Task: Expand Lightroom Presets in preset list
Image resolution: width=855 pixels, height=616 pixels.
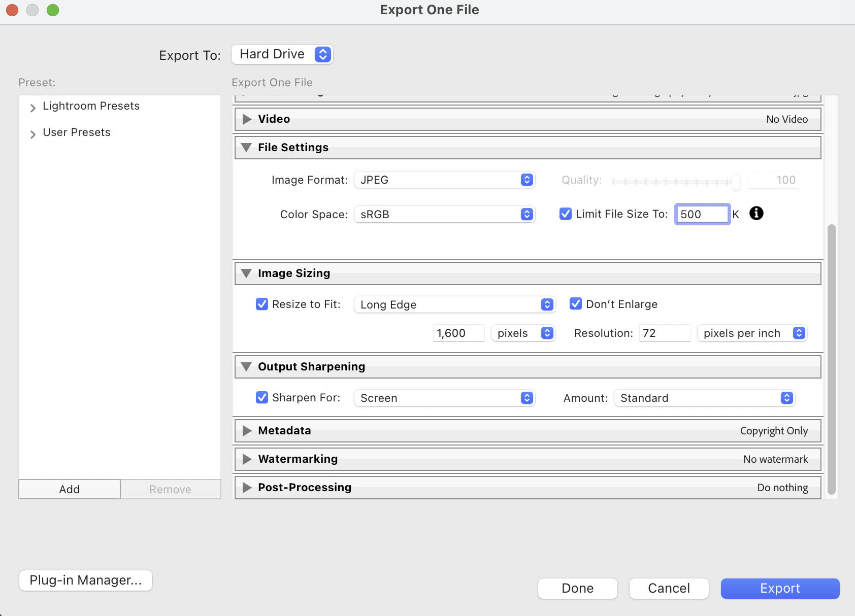Action: [33, 108]
